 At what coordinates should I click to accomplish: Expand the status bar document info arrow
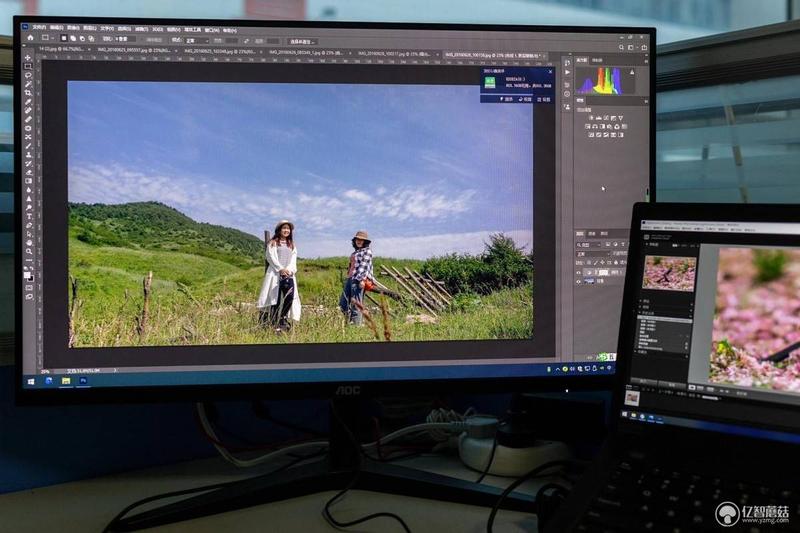click(x=115, y=370)
